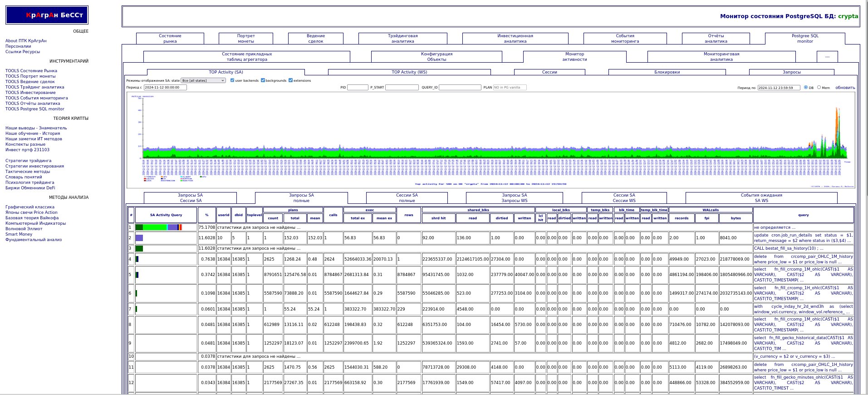Click the обновить refresh link

pyautogui.click(x=845, y=88)
